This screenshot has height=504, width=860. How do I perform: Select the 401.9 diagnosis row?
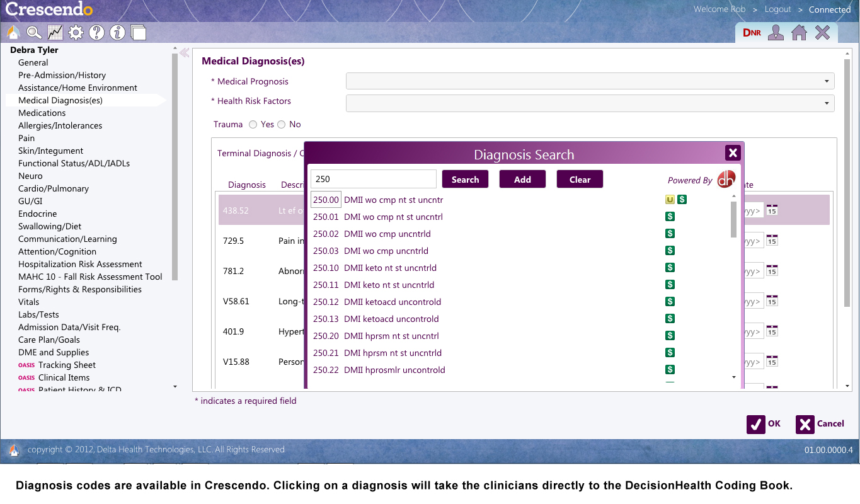point(261,331)
